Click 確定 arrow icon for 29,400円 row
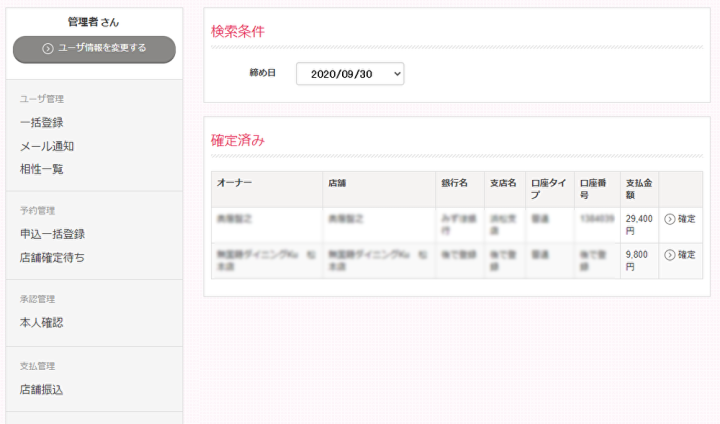Viewport: 720px width, 424px height. tap(670, 218)
